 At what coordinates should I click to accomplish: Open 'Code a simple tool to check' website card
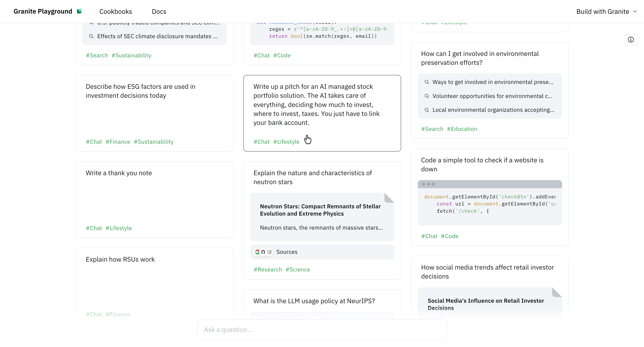click(490, 197)
